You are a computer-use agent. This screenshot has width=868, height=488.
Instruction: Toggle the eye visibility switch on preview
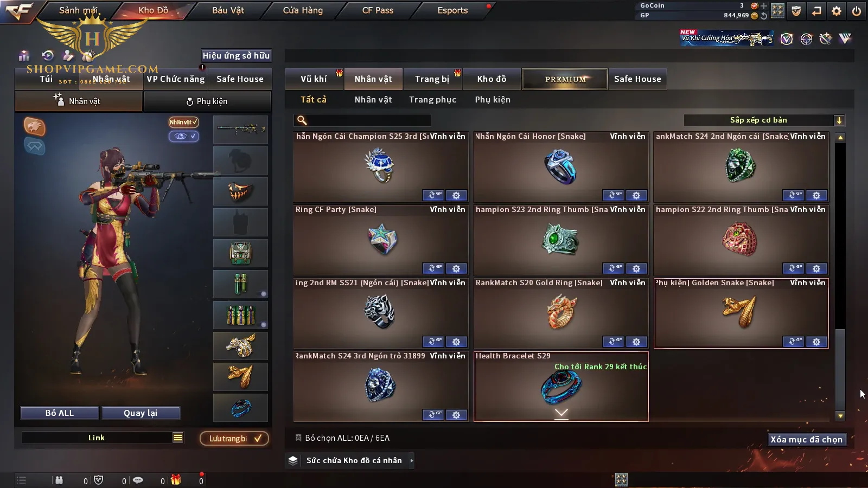(x=183, y=136)
